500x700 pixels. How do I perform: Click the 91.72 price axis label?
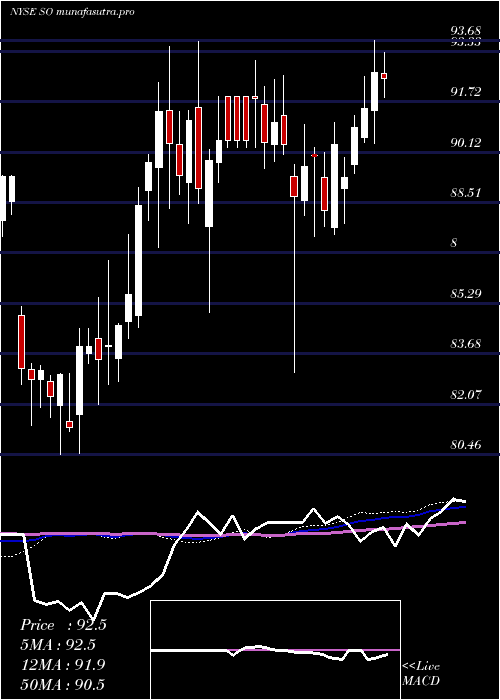pos(466,92)
